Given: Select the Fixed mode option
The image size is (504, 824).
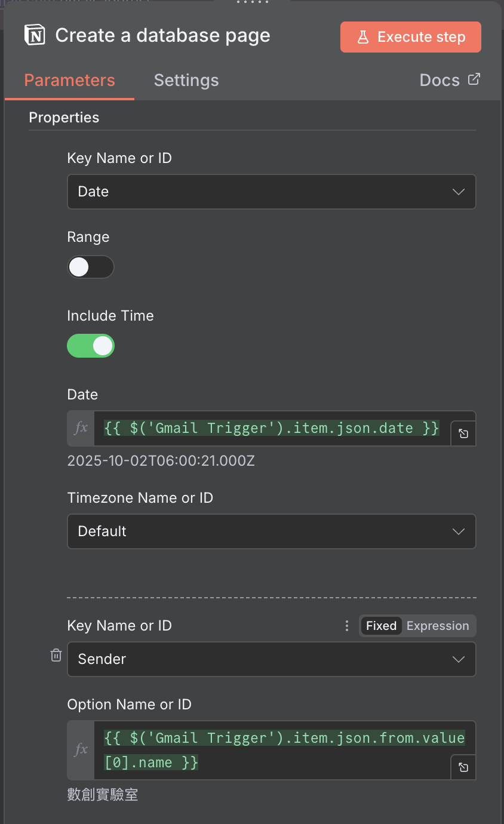Looking at the screenshot, I should 381,626.
